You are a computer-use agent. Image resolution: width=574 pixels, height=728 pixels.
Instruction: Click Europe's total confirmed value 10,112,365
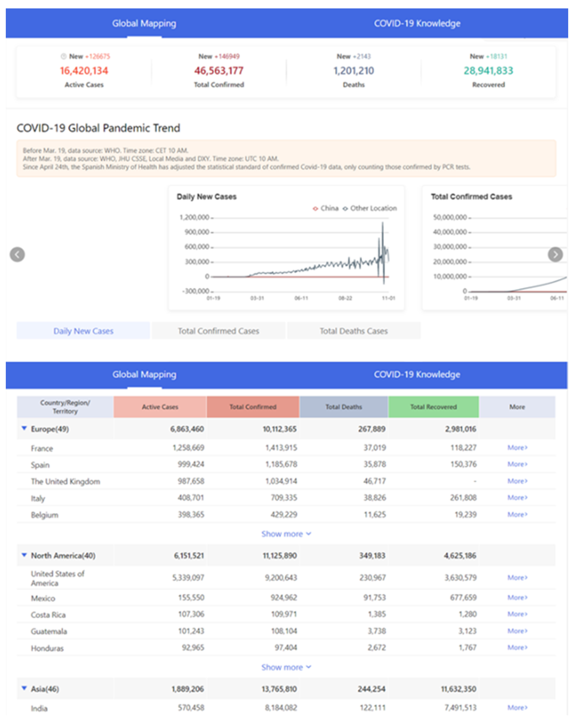point(280,429)
